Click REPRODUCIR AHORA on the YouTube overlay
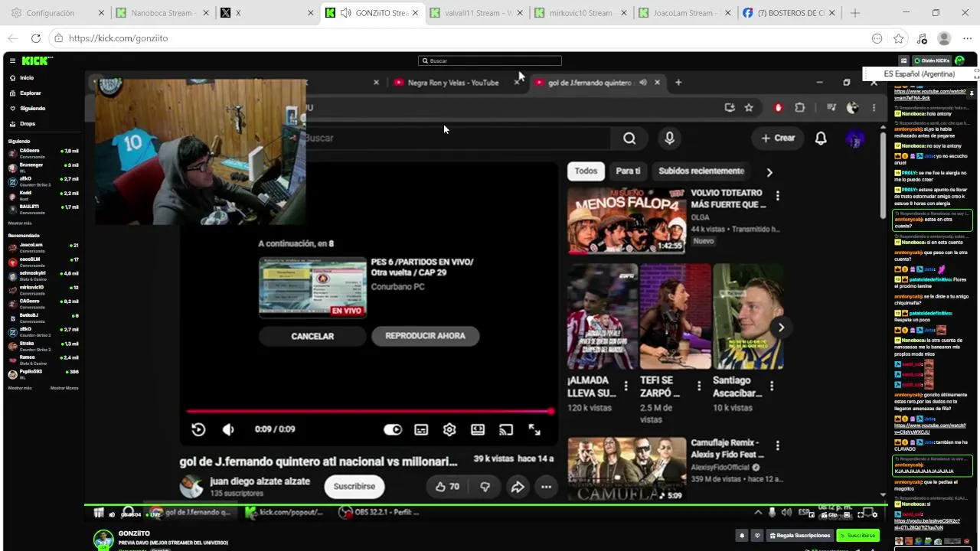The image size is (980, 551). pos(425,336)
